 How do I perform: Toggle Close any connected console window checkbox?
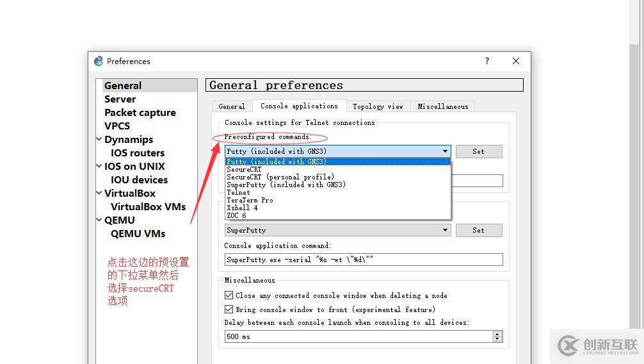[229, 295]
